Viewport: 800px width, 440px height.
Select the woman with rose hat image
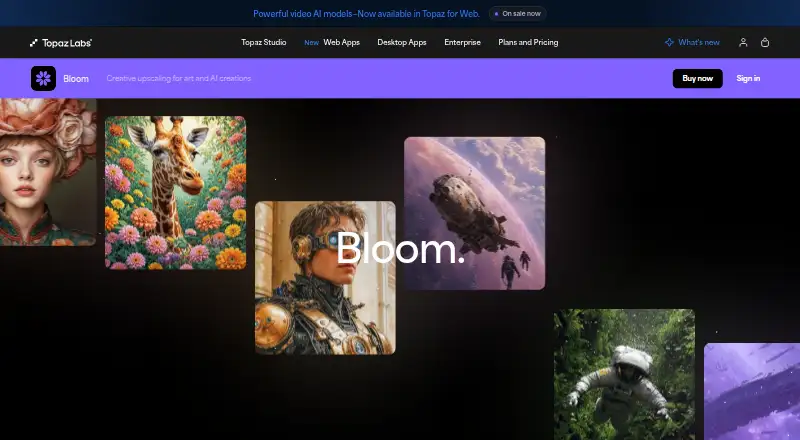(48, 172)
